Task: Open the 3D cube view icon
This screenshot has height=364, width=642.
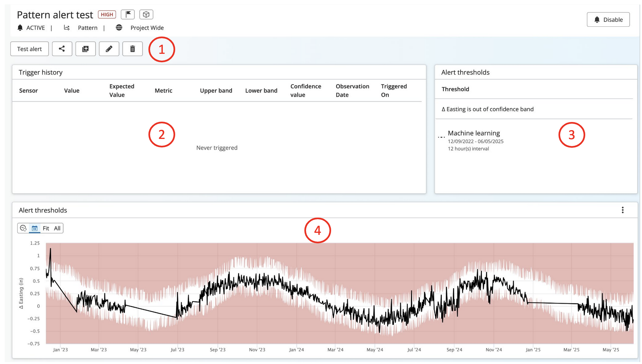Action: (x=146, y=14)
